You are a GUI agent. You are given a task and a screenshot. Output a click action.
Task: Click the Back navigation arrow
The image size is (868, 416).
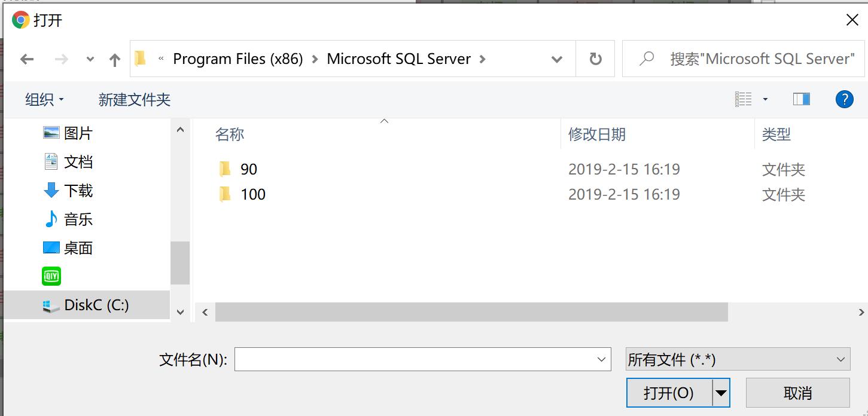pos(27,59)
